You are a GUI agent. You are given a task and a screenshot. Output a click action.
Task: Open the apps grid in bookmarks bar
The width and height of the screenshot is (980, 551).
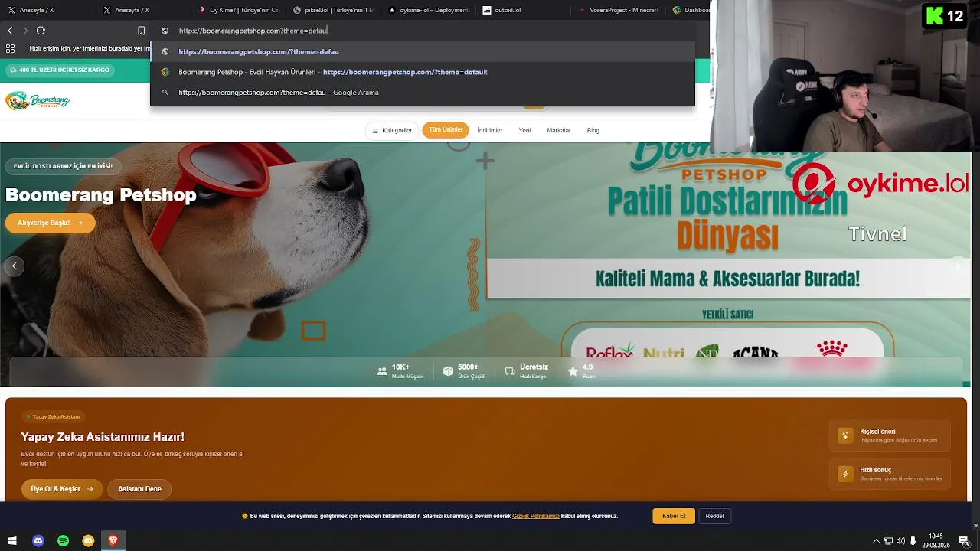tap(10, 48)
